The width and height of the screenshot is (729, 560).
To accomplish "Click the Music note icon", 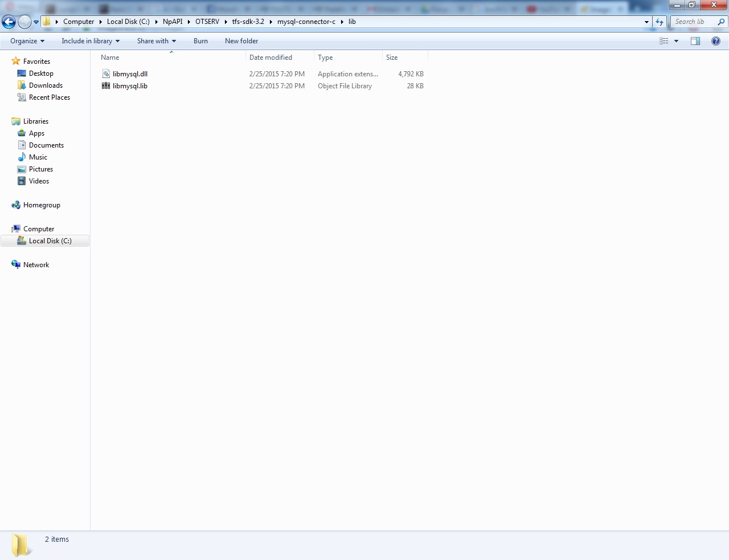I will point(22,157).
